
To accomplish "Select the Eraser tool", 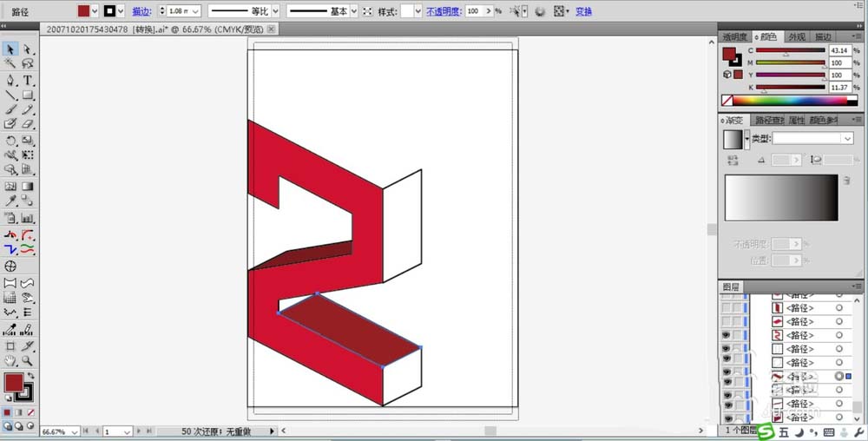I will coord(27,124).
